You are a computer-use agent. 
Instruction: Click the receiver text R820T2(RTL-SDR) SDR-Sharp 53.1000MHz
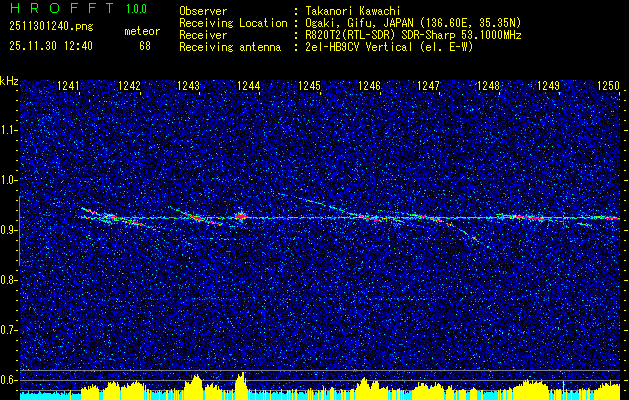point(413,35)
